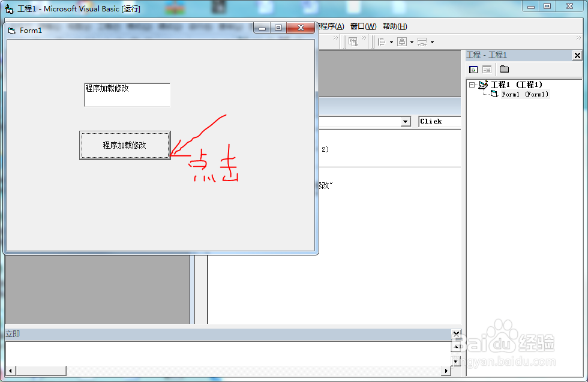Close the Form1 window

tap(301, 28)
